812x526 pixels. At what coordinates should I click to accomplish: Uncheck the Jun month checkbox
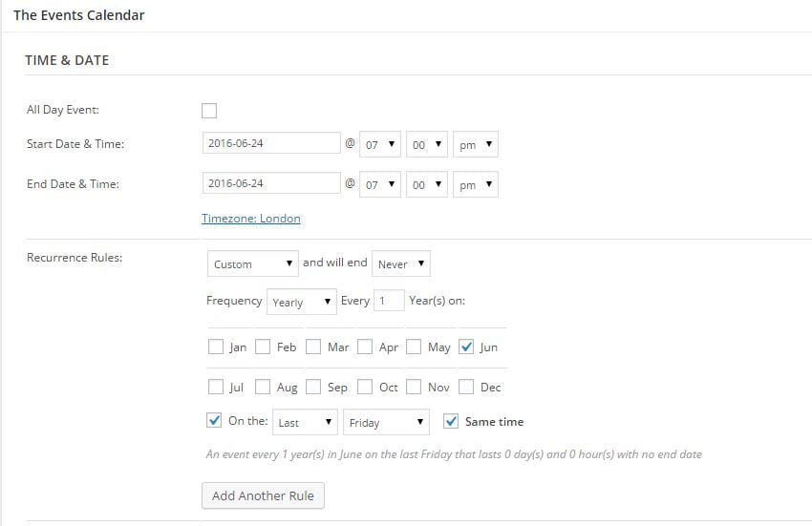[x=467, y=347]
